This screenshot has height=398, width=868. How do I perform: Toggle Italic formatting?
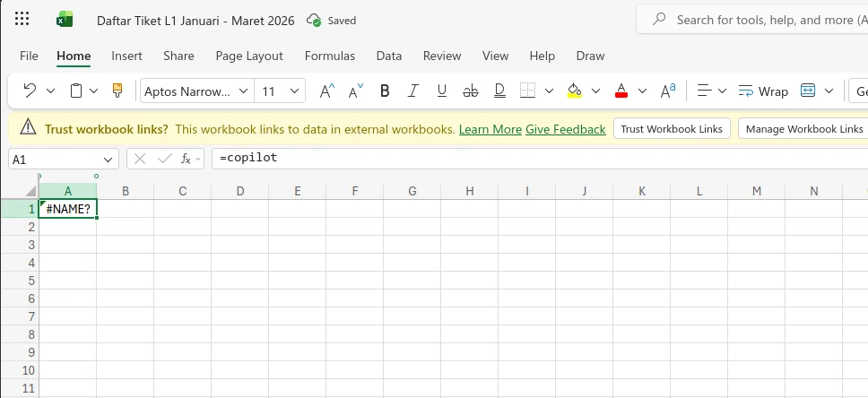(x=413, y=91)
